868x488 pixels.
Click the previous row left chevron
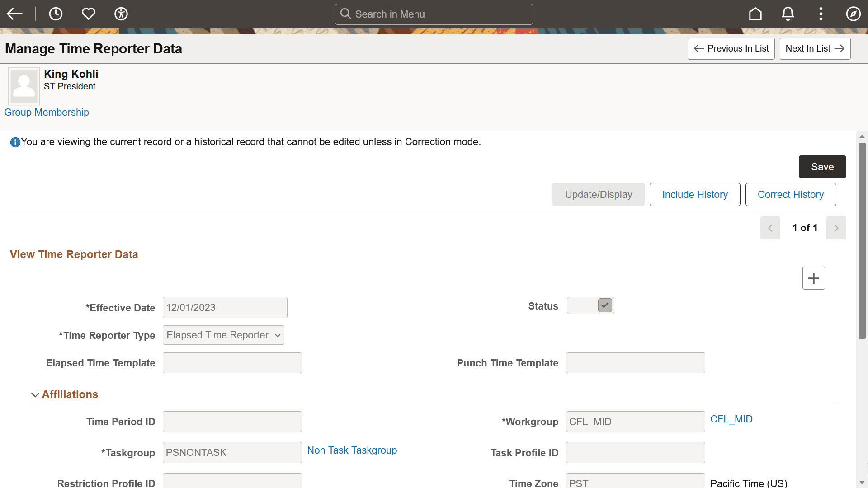point(770,228)
